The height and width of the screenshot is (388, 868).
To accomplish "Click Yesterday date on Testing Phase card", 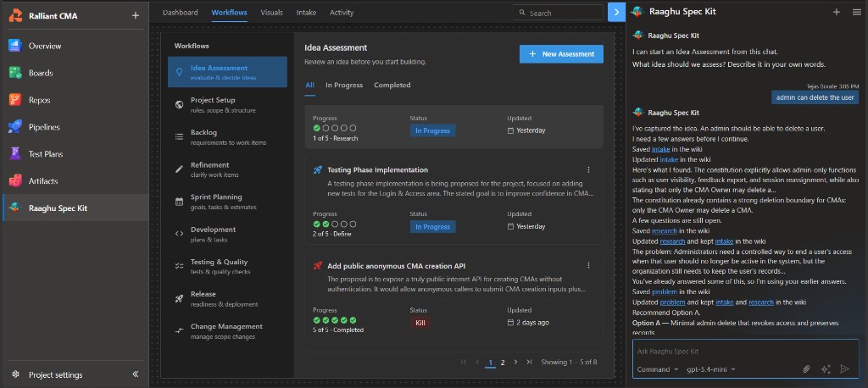I will coord(526,227).
